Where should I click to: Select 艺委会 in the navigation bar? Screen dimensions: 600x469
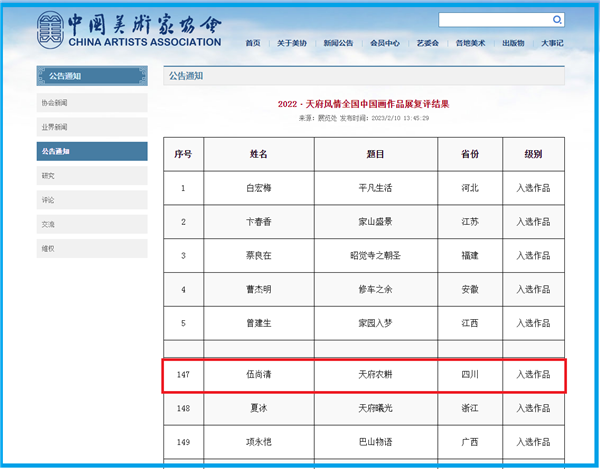click(x=428, y=43)
